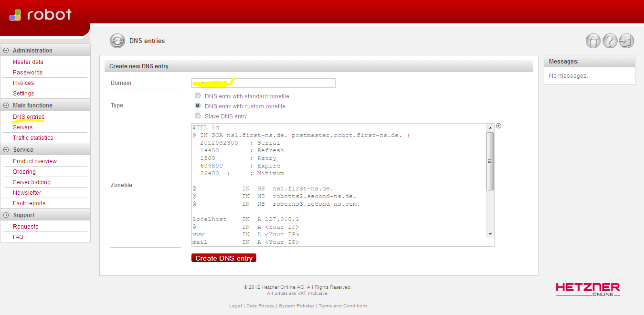This screenshot has width=644, height=315.
Task: Collapse the Main functions section arrow
Action: coord(6,105)
